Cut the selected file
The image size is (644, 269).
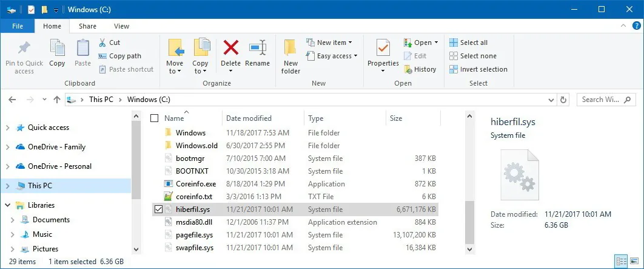click(x=109, y=43)
